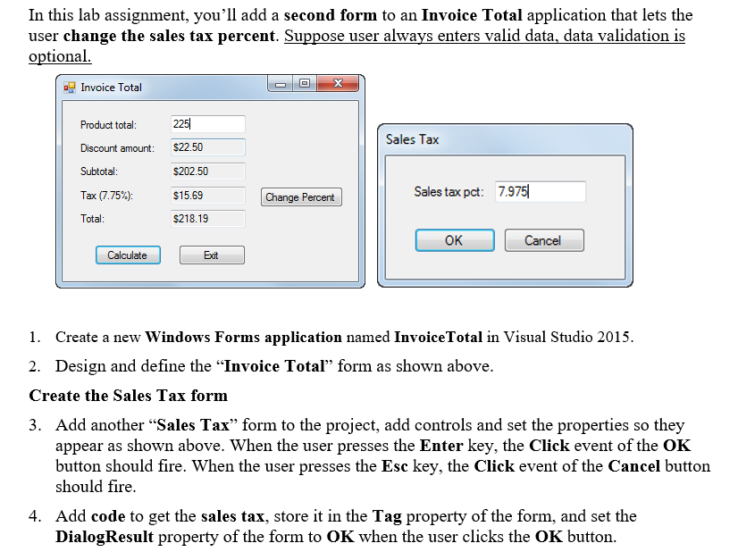Click the 'Invoice Total' window title text
Screen dimensions: 738x560
point(111,88)
